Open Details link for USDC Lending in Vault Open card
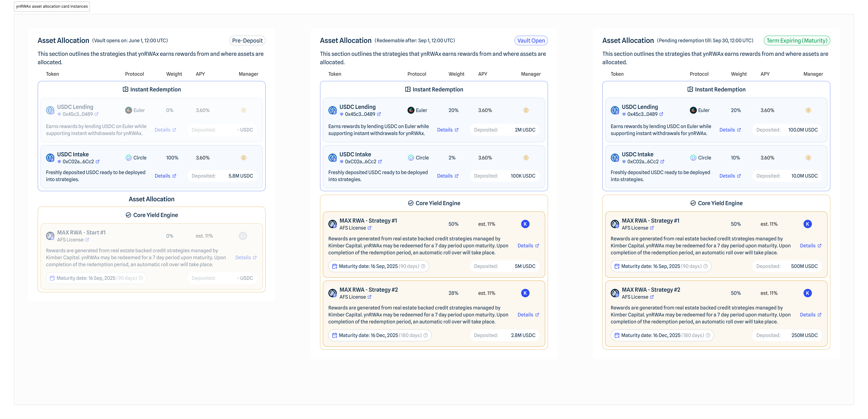This screenshot has width=868, height=419. coord(448,130)
